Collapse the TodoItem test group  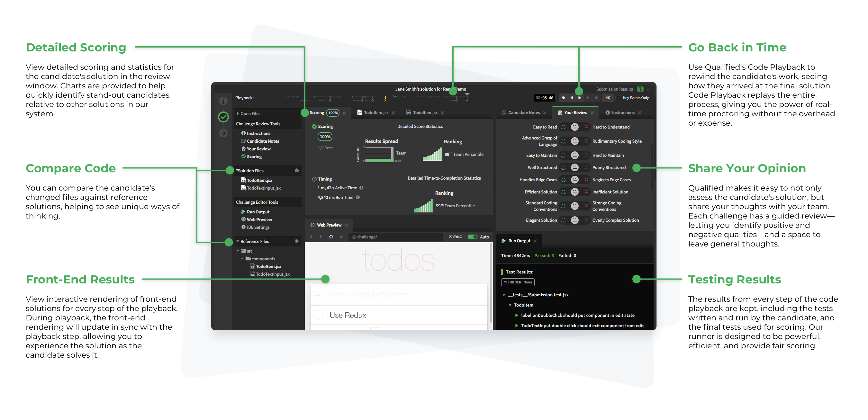click(510, 305)
